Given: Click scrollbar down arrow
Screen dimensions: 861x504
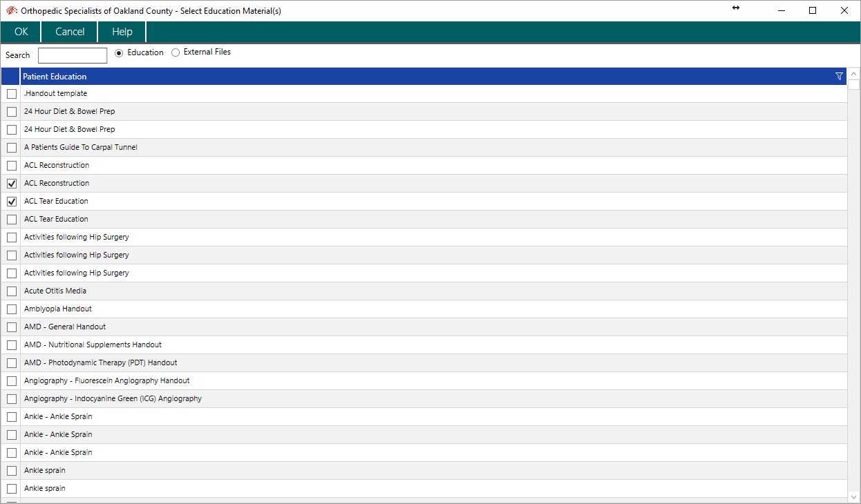Looking at the screenshot, I should pos(853,496).
